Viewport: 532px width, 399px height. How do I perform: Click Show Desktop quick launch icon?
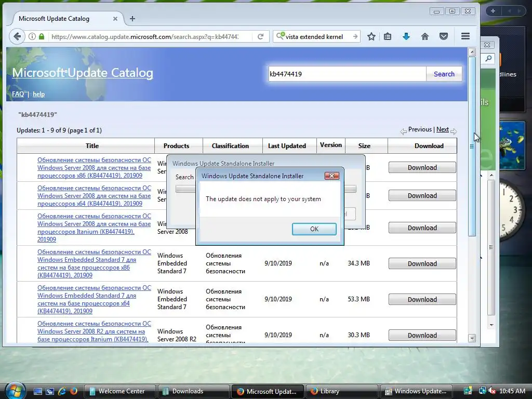click(37, 391)
